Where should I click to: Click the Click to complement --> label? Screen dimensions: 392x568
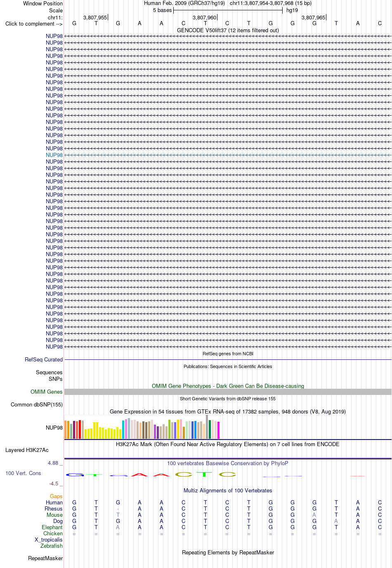coord(34,24)
